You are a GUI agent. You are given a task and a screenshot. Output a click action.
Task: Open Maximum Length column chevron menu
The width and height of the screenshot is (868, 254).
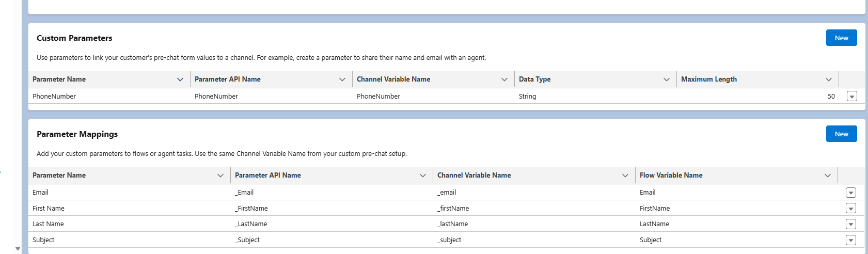(x=829, y=80)
